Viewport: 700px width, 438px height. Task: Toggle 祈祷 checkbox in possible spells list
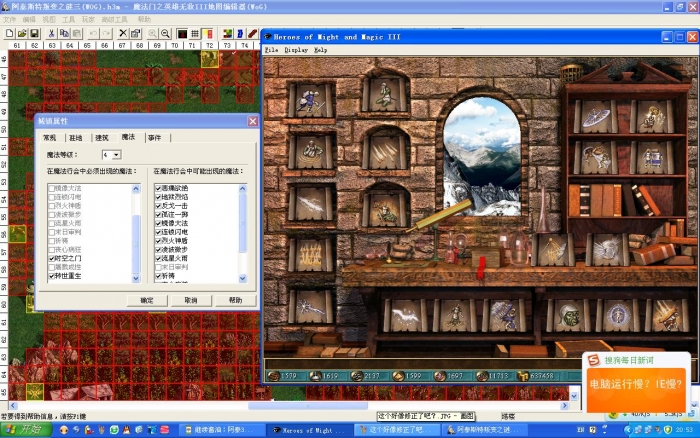158,276
